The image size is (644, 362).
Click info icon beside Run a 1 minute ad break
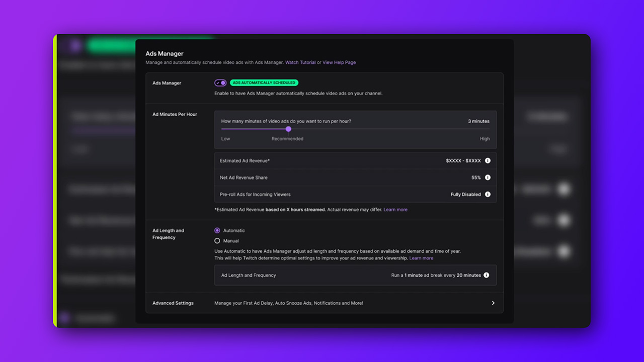486,275
